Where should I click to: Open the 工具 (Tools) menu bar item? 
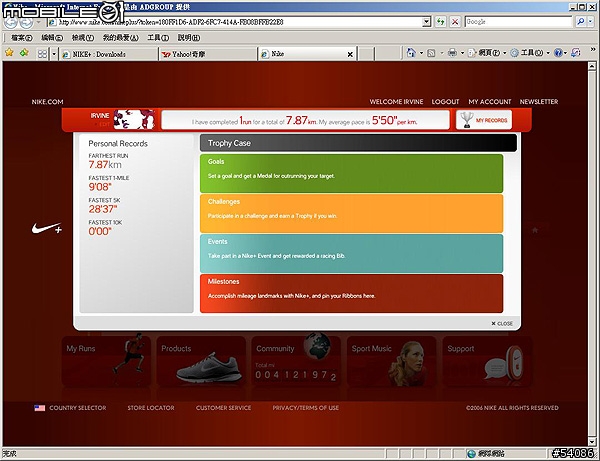(x=158, y=37)
